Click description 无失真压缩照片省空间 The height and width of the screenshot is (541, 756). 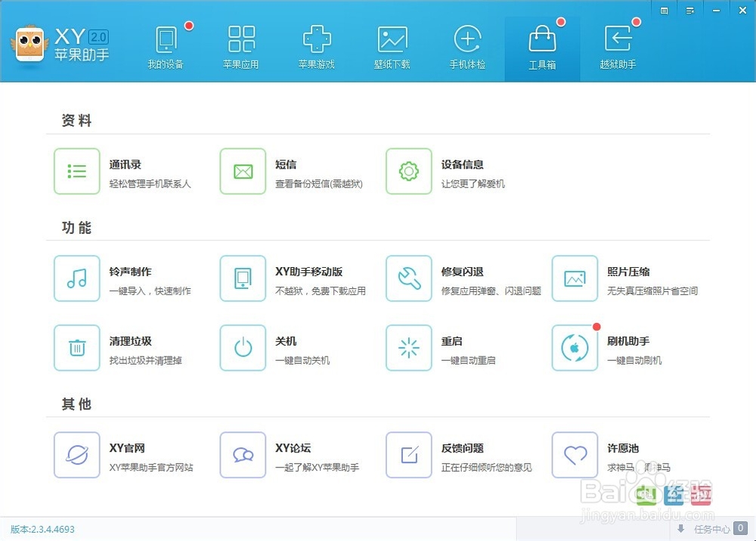tap(652, 291)
